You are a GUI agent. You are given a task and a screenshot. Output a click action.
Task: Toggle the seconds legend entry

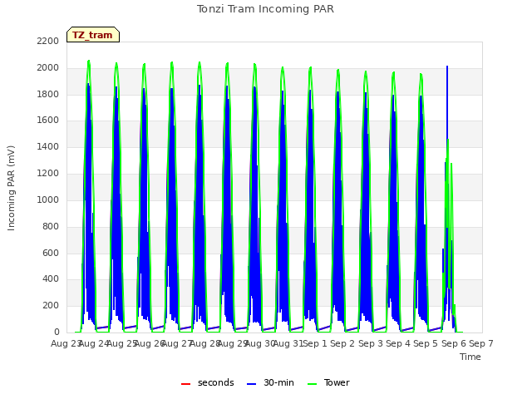pyautogui.click(x=207, y=382)
